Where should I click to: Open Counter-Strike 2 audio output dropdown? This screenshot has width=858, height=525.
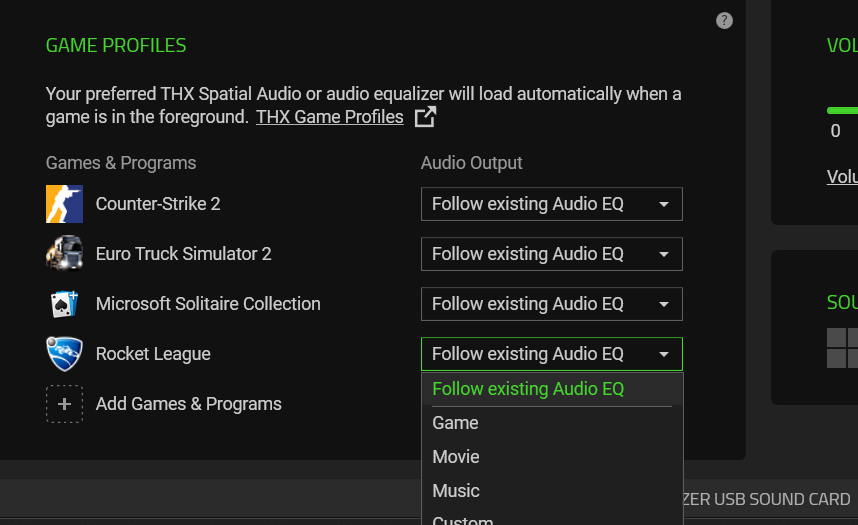click(x=551, y=204)
